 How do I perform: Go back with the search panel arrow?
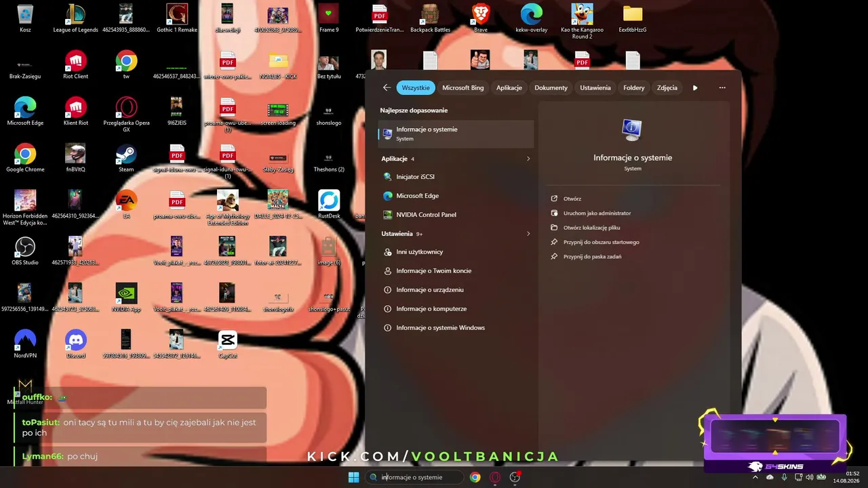(387, 87)
